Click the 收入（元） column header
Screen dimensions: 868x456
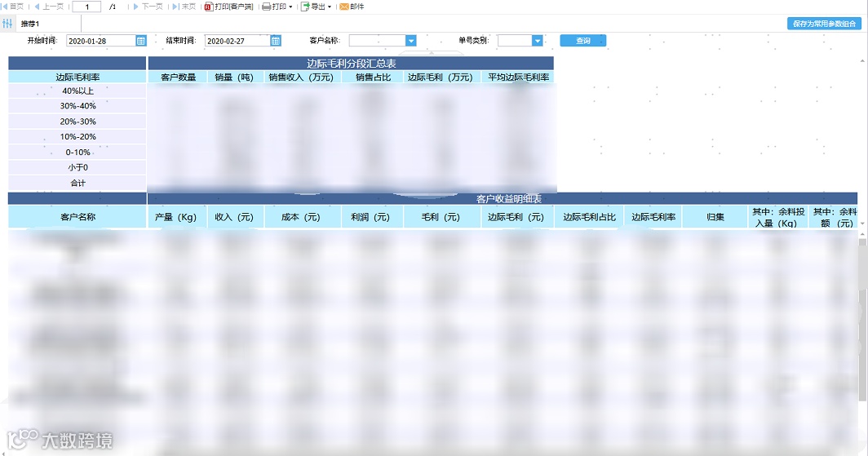(x=234, y=217)
